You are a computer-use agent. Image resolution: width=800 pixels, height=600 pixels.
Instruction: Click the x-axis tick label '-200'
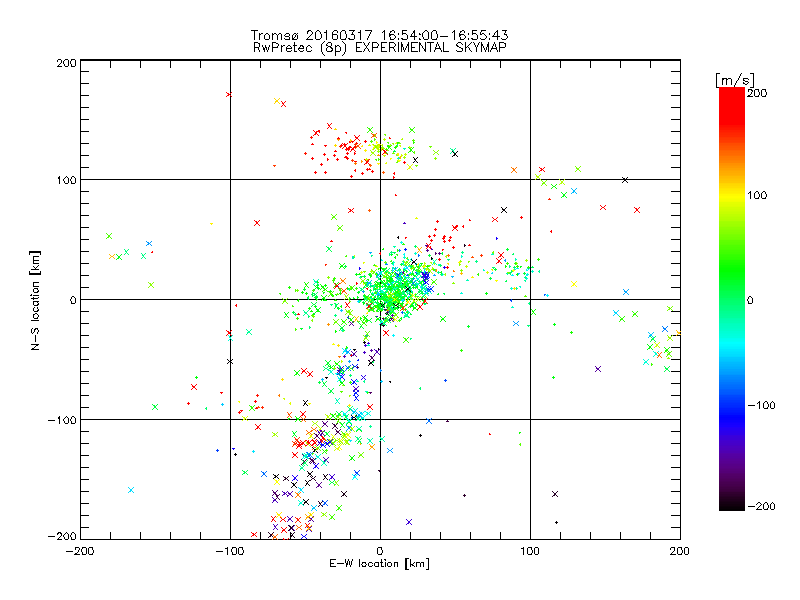(80, 551)
